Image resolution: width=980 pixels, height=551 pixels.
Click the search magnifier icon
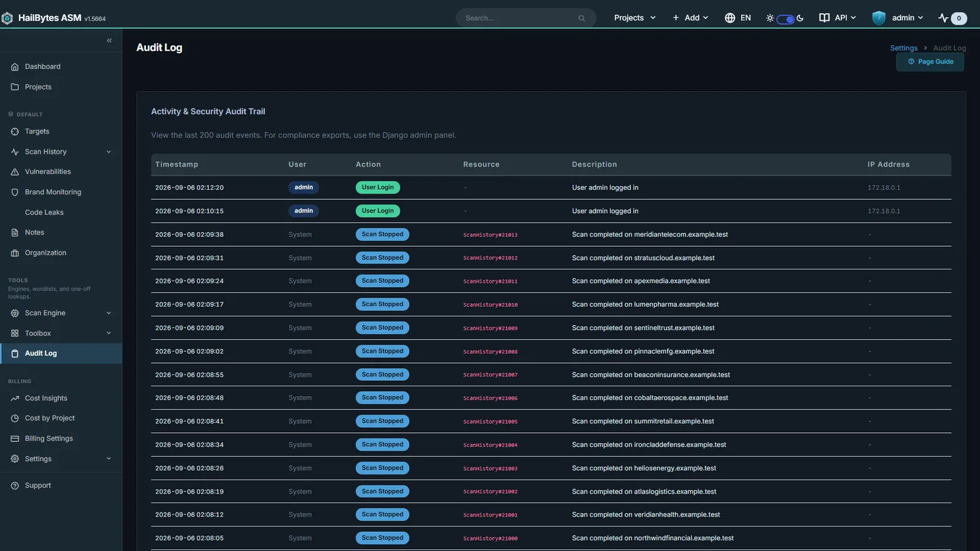click(x=581, y=18)
